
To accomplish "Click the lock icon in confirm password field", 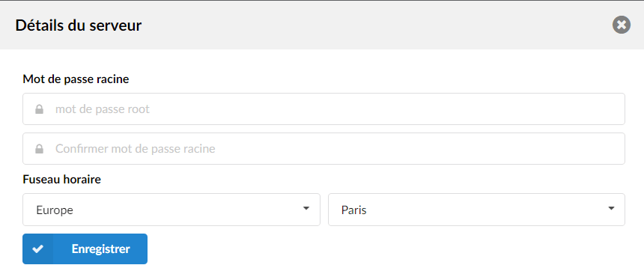I will coord(40,149).
